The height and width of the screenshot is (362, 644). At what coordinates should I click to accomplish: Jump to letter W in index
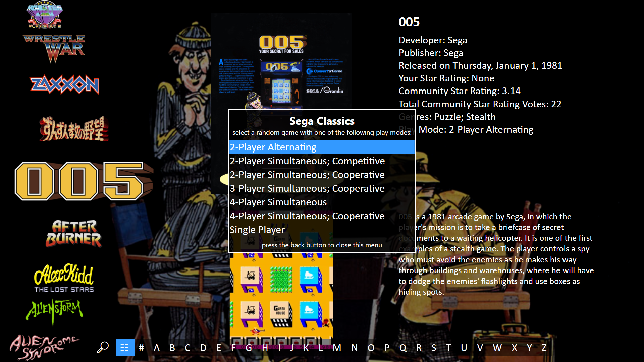coord(497,348)
